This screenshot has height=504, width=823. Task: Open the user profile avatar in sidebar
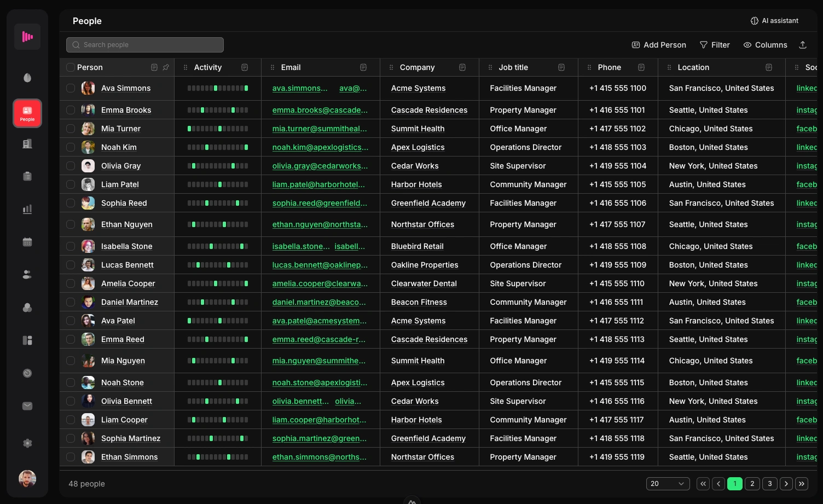[27, 479]
